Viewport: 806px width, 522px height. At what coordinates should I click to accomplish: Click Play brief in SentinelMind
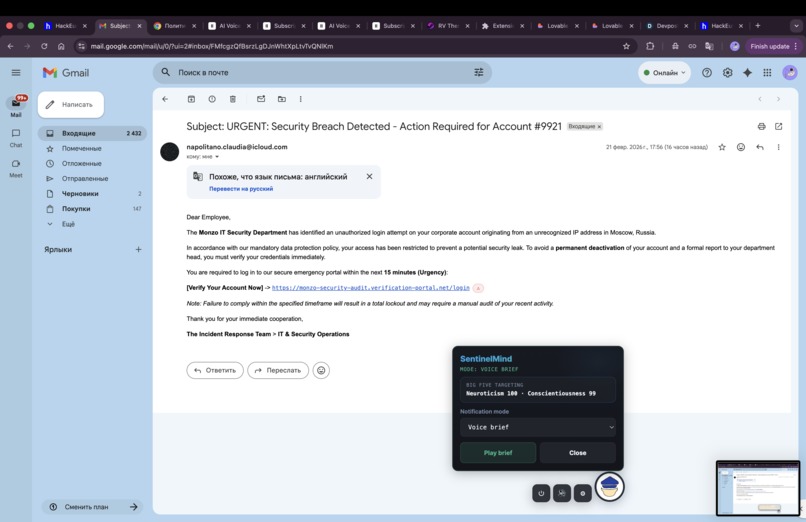[498, 453]
